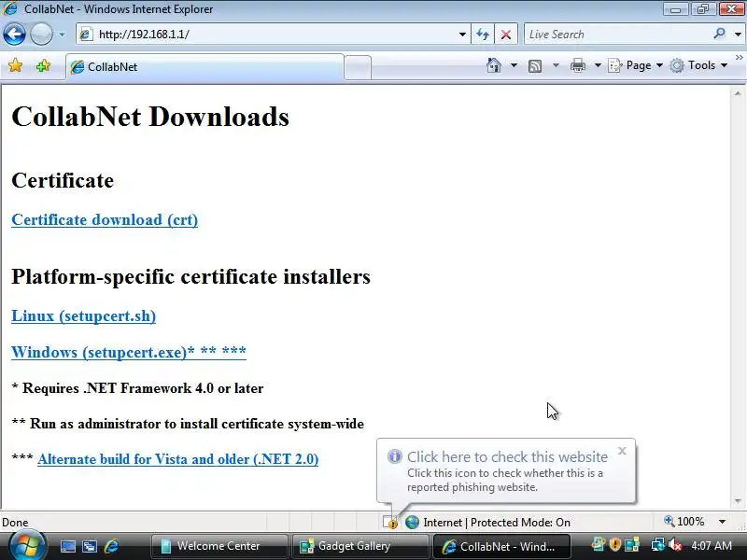Go to the Home page icon

point(494,65)
